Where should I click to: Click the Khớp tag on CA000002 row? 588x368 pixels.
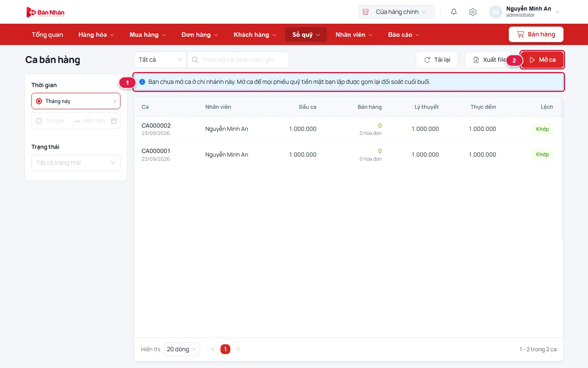pos(542,129)
